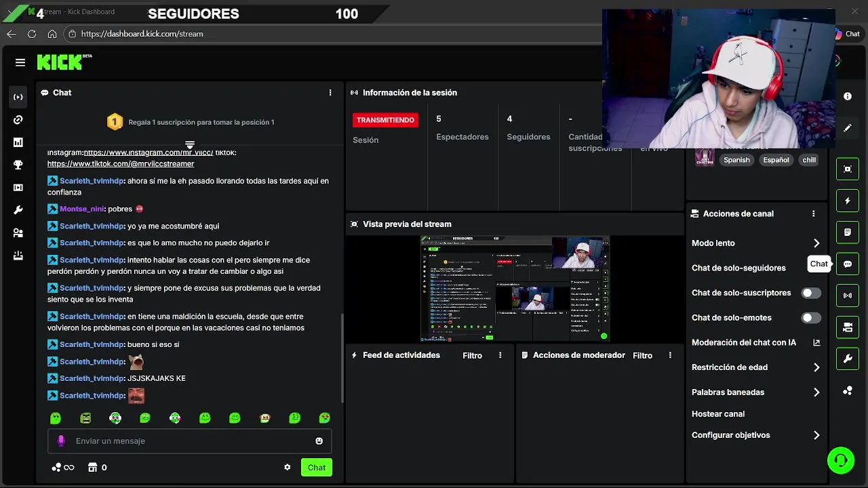Screen dimensions: 868x488
Task: Click the dots cluster icon on right toolbar
Action: coord(848,390)
